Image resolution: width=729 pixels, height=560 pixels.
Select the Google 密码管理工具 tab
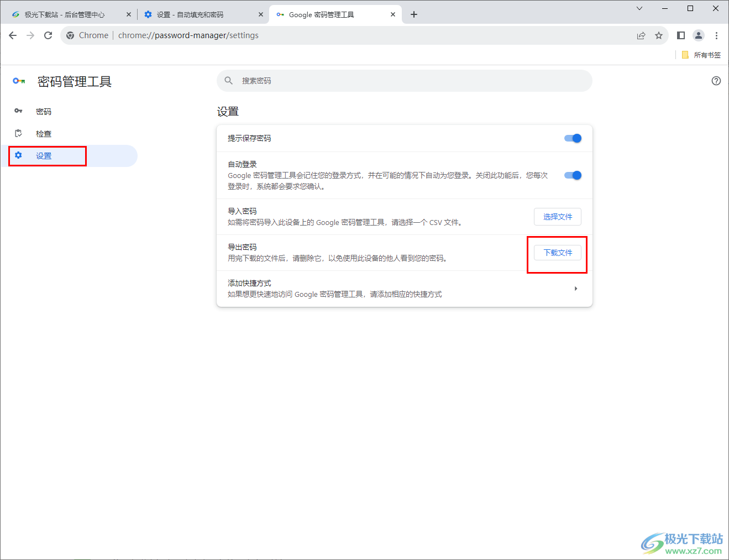coord(335,14)
